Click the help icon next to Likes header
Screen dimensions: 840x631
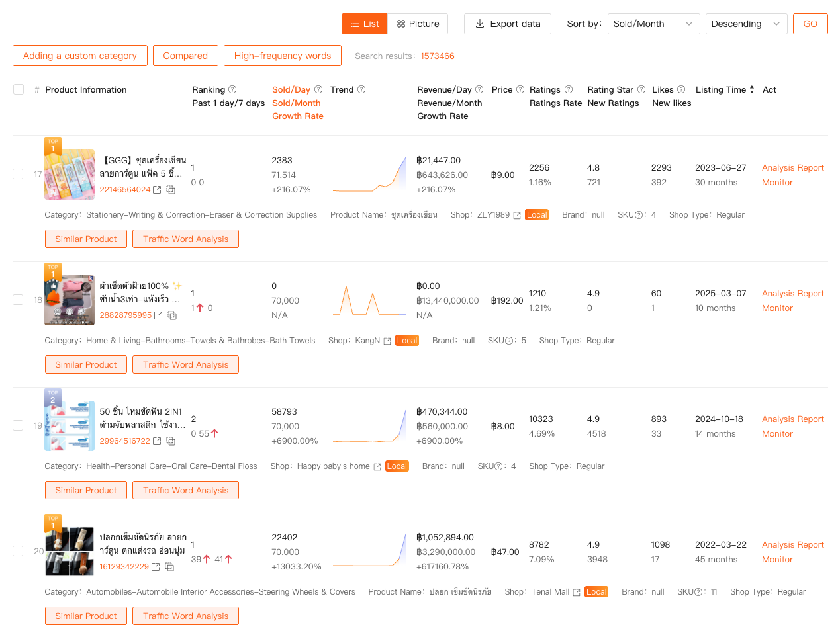tap(681, 89)
